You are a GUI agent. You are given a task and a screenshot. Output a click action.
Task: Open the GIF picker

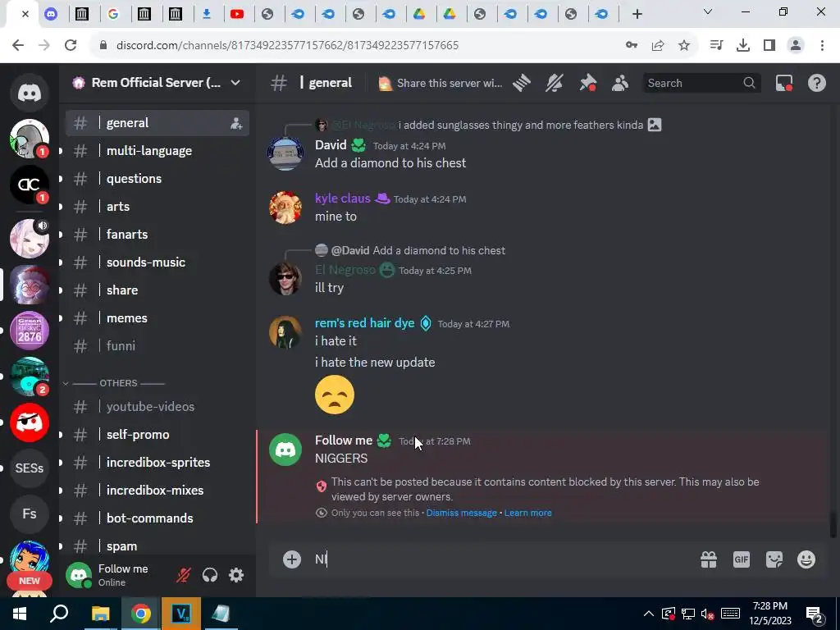point(742,559)
